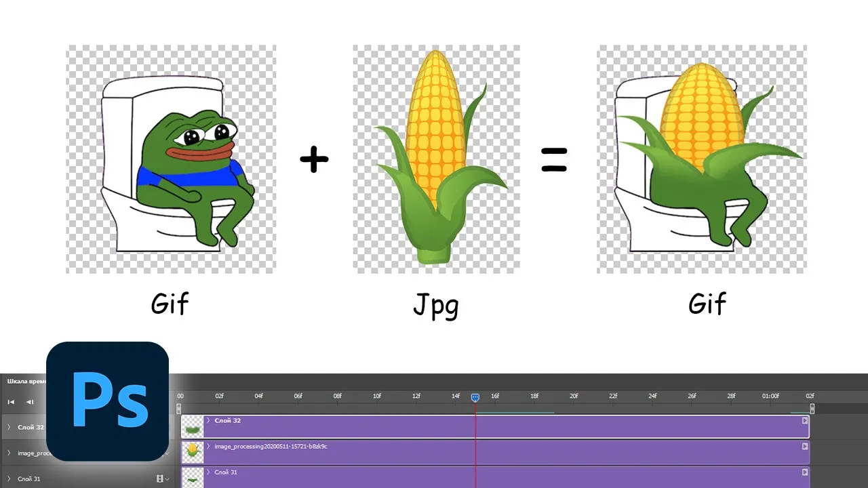Select the clip labeled Слой 31
The width and height of the screenshot is (868, 488).
click(x=495, y=477)
